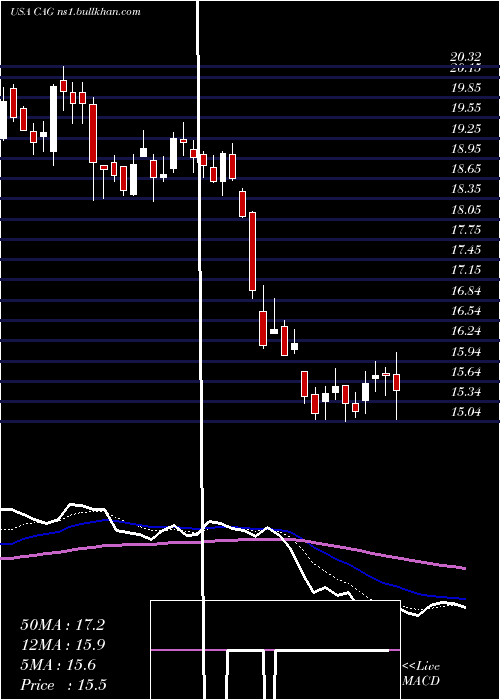500x700 pixels.
Task: Click the last red candle at chart end
Action: pos(396,383)
